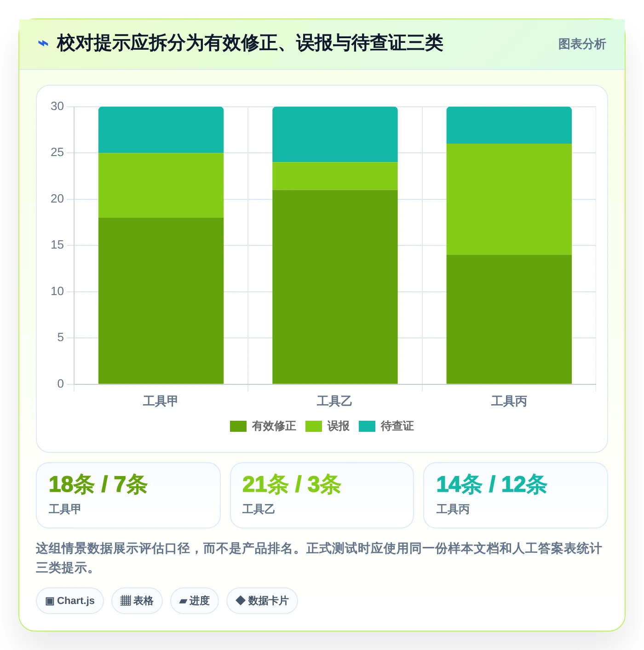Open the 18条 / 7条 工具甲 card
The width and height of the screenshot is (644, 650).
click(x=128, y=495)
